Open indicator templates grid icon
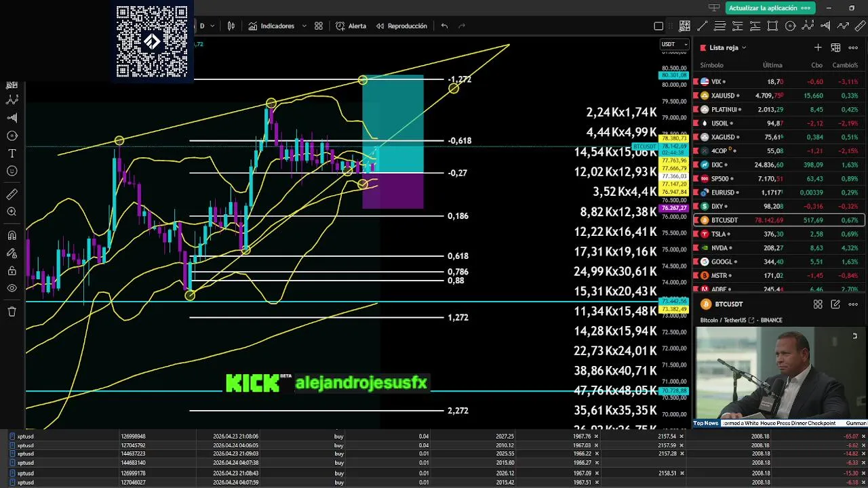 tap(319, 26)
